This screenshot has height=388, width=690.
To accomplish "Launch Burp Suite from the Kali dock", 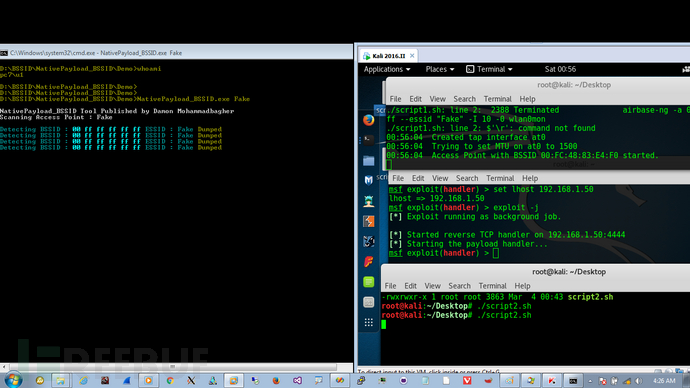I will (369, 221).
